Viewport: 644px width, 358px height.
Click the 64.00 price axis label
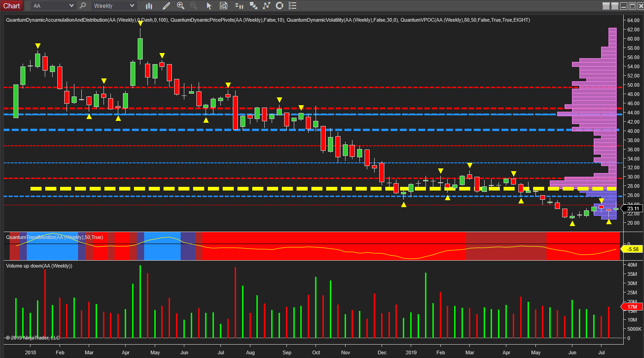pos(632,20)
